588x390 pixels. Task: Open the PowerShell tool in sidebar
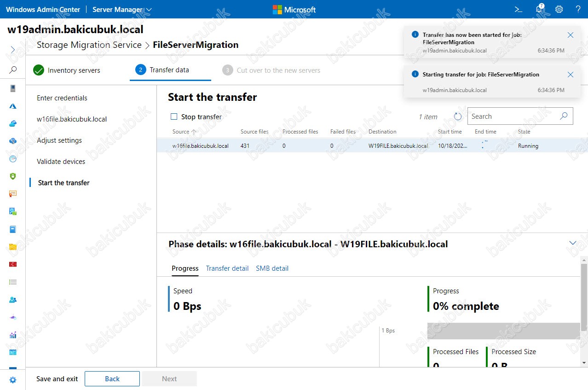[13, 352]
